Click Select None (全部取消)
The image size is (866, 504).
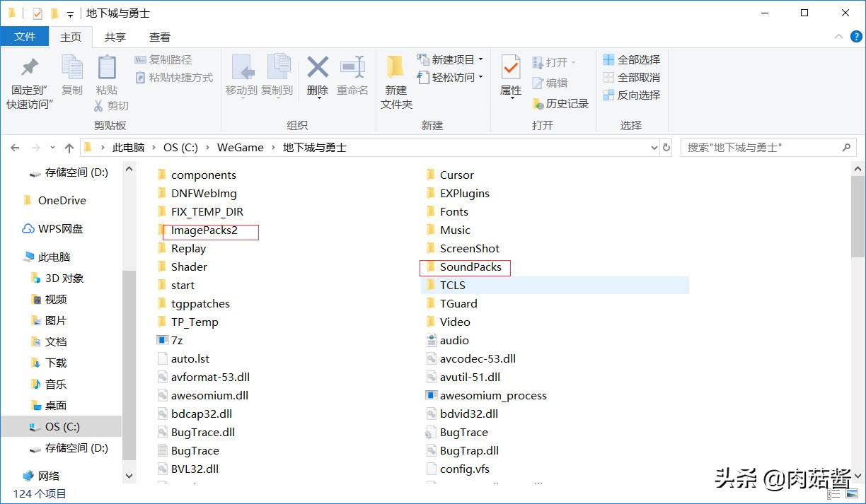[632, 77]
